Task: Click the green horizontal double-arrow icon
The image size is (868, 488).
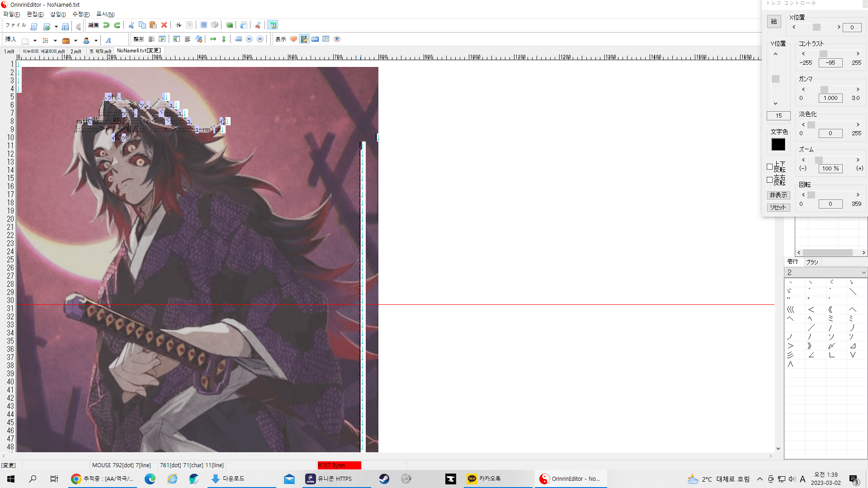Action: (213, 39)
